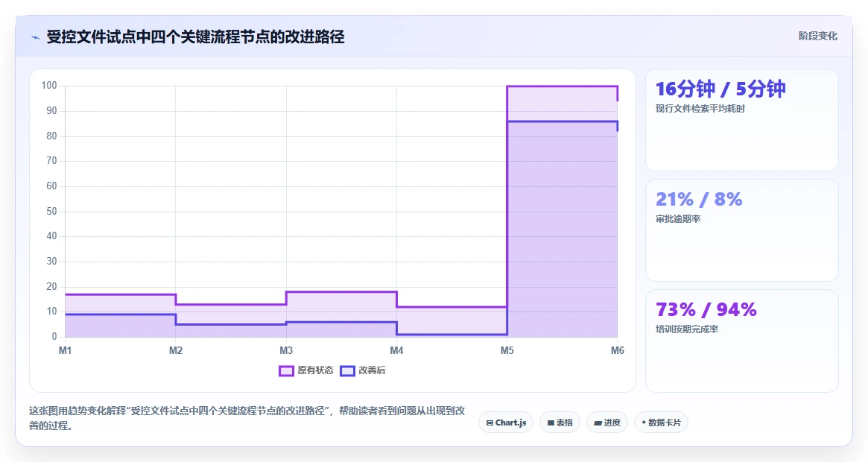Click the purple 原有状态 legend swatch
The width and height of the screenshot is (868, 462).
click(286, 370)
